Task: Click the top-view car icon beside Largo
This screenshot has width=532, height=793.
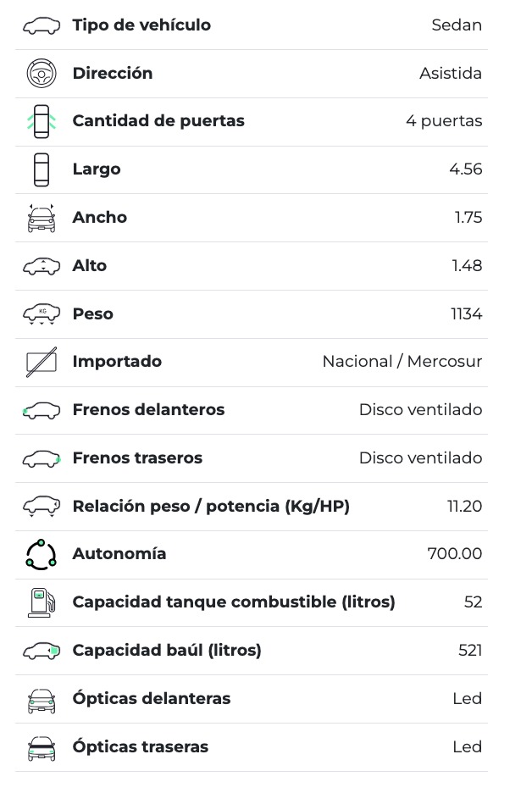Action: tap(41, 169)
